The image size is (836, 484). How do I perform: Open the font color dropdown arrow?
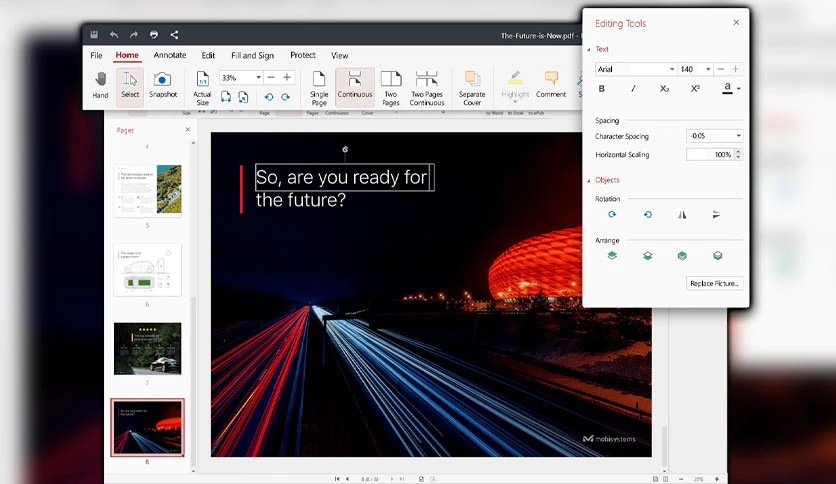(739, 88)
